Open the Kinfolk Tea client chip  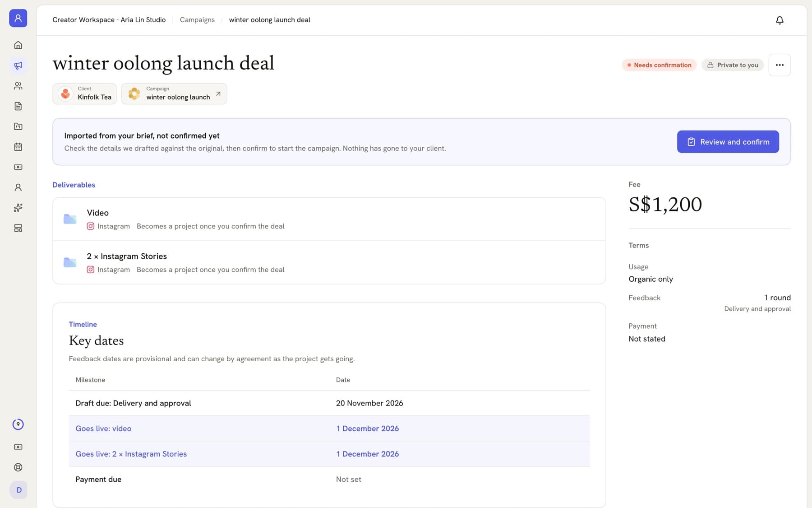85,93
